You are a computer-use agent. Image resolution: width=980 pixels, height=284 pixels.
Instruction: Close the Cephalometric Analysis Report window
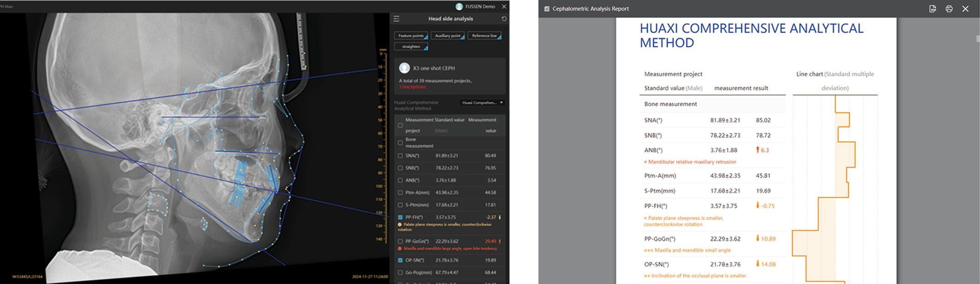[x=965, y=9]
